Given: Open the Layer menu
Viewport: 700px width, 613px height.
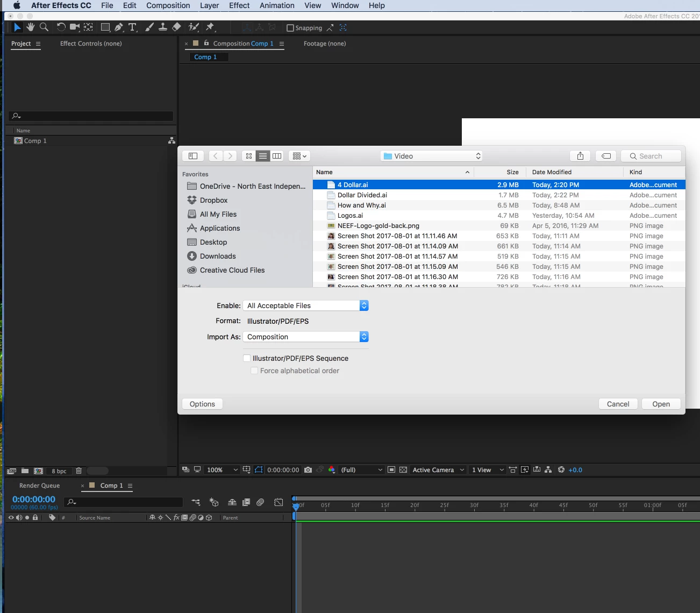Looking at the screenshot, I should tap(209, 5).
